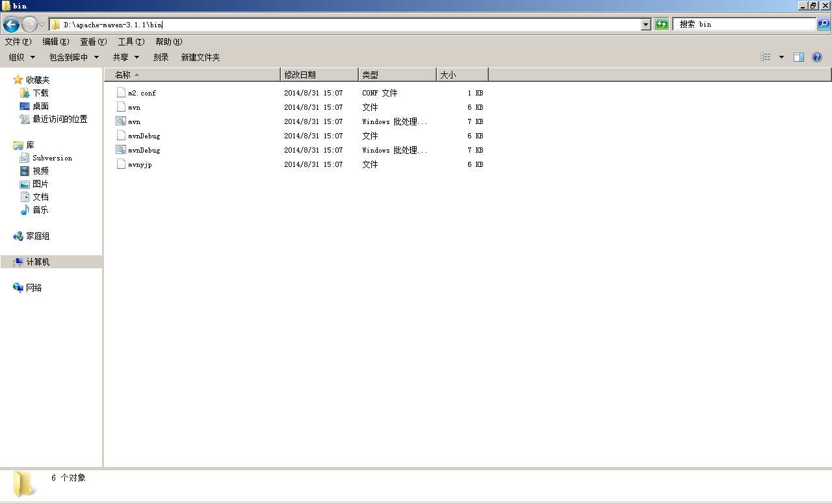Image resolution: width=832 pixels, height=504 pixels.
Task: Toggle the preview pane icon
Action: click(x=799, y=57)
